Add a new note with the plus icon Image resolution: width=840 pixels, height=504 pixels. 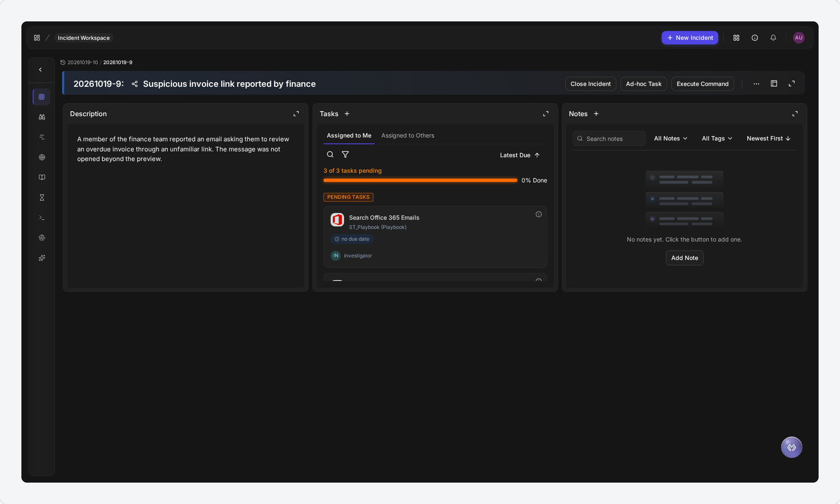[x=596, y=114]
